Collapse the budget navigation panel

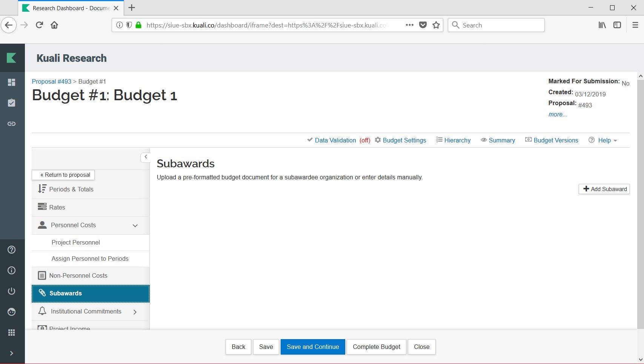pyautogui.click(x=146, y=157)
